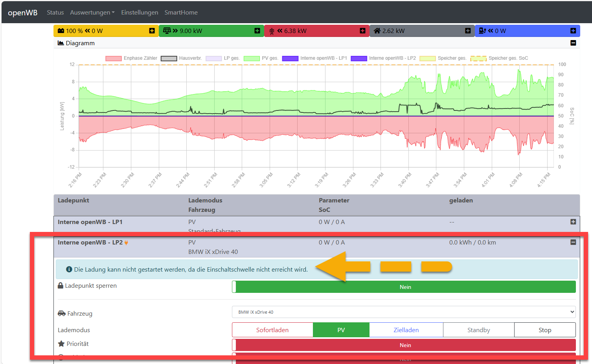Select Stop charge mode
The height and width of the screenshot is (364, 592).
[x=545, y=330]
